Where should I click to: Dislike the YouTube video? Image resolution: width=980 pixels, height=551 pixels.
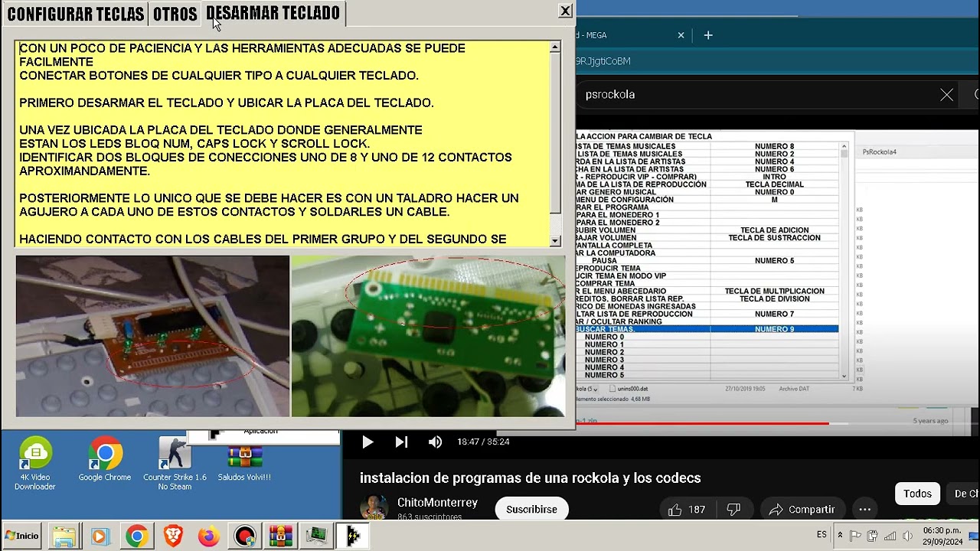(733, 509)
